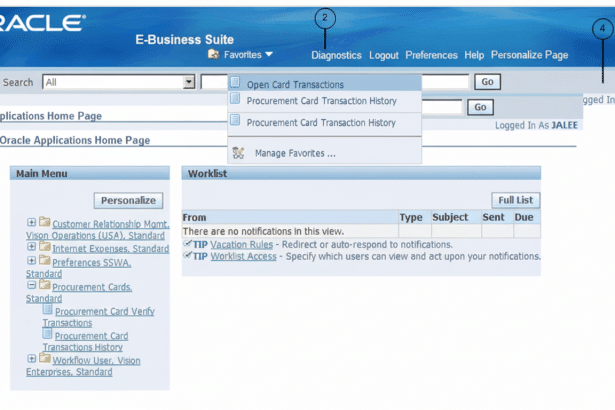This screenshot has width=615, height=410.
Task: Click the Sent column header
Action: pyautogui.click(x=497, y=217)
